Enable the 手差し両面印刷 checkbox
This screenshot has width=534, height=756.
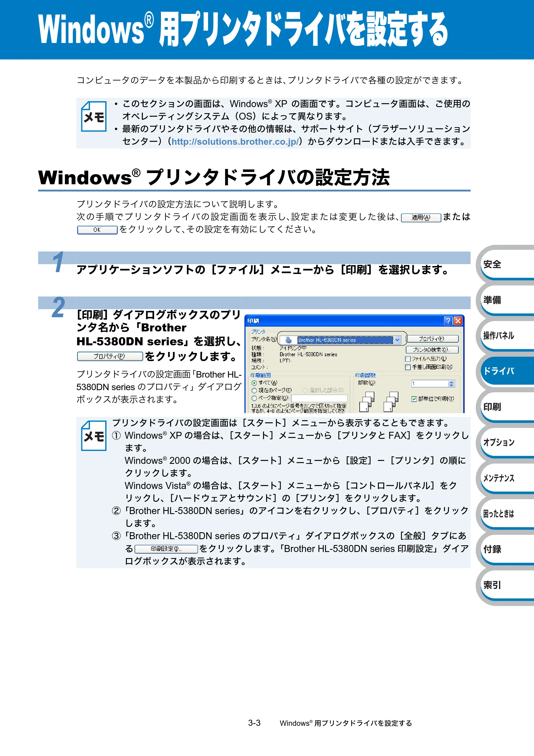tap(408, 367)
